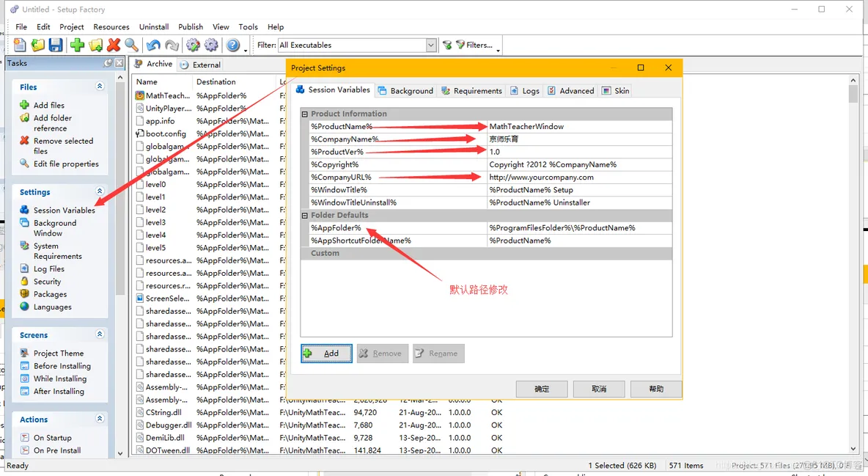The image size is (868, 476).
Task: Open the Filters... toolbar button
Action: 474,45
